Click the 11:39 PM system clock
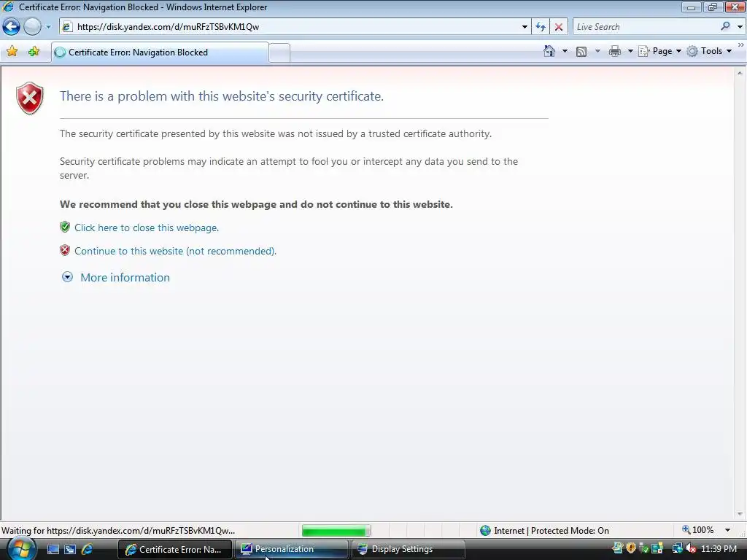The width and height of the screenshot is (747, 560). [x=719, y=549]
